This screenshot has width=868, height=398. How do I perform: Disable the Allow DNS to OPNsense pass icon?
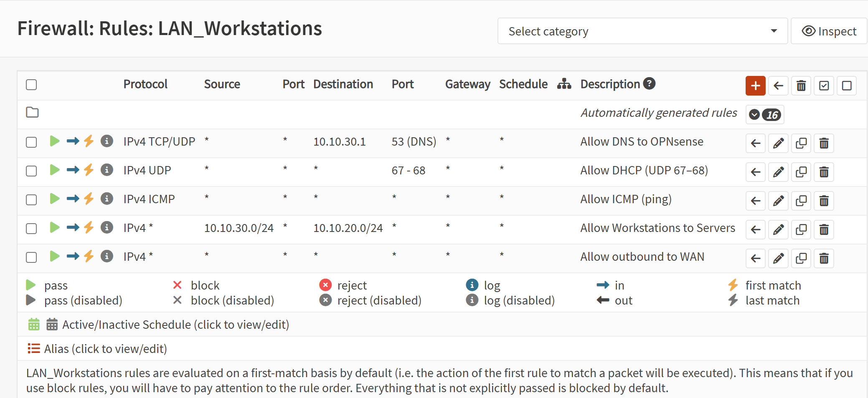(54, 141)
